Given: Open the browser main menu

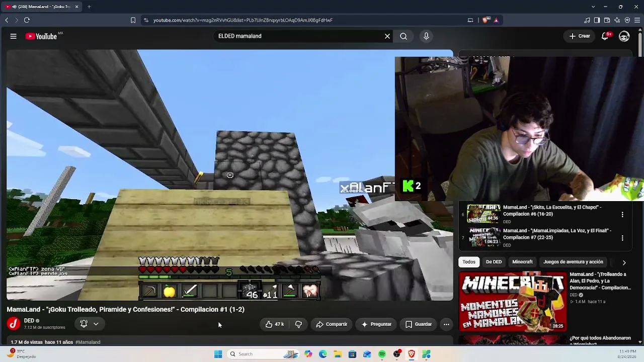Looking at the screenshot, I should coord(637,20).
